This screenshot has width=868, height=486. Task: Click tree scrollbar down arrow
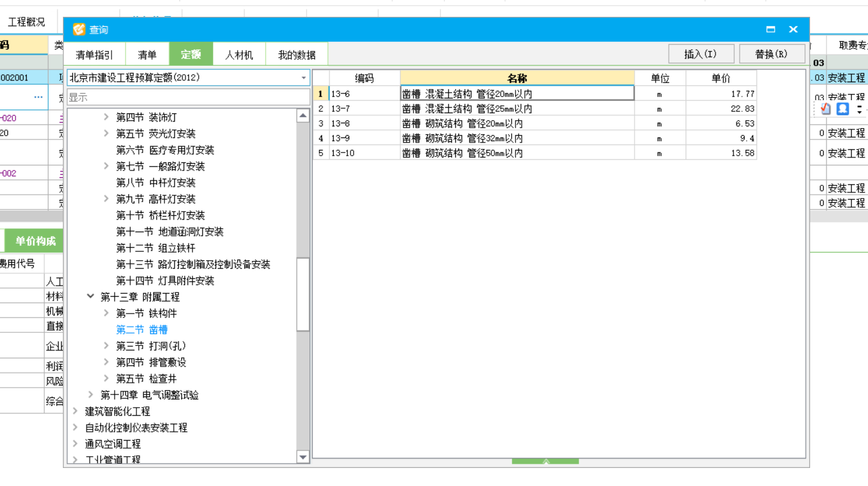point(303,457)
